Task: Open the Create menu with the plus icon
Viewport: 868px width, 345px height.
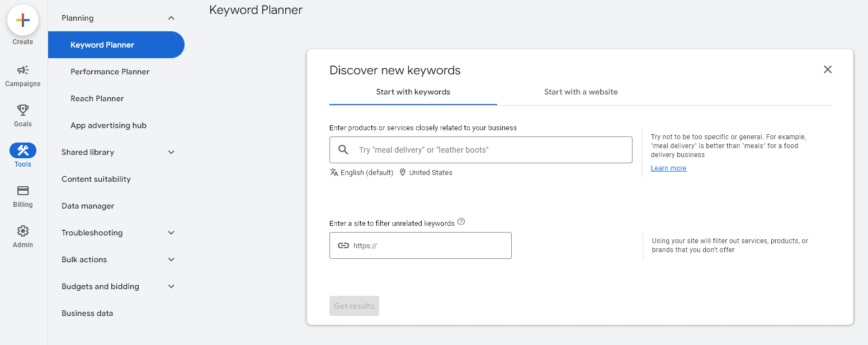Action: 22,20
